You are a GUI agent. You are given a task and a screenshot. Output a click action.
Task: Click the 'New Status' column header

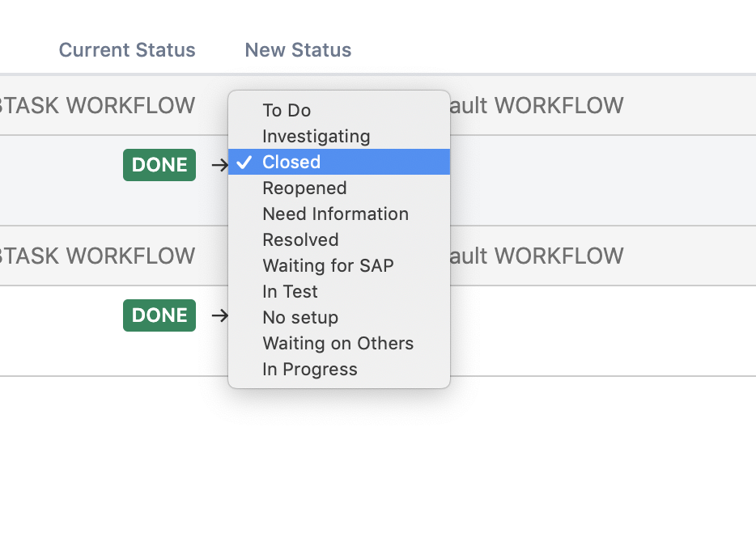(x=299, y=50)
